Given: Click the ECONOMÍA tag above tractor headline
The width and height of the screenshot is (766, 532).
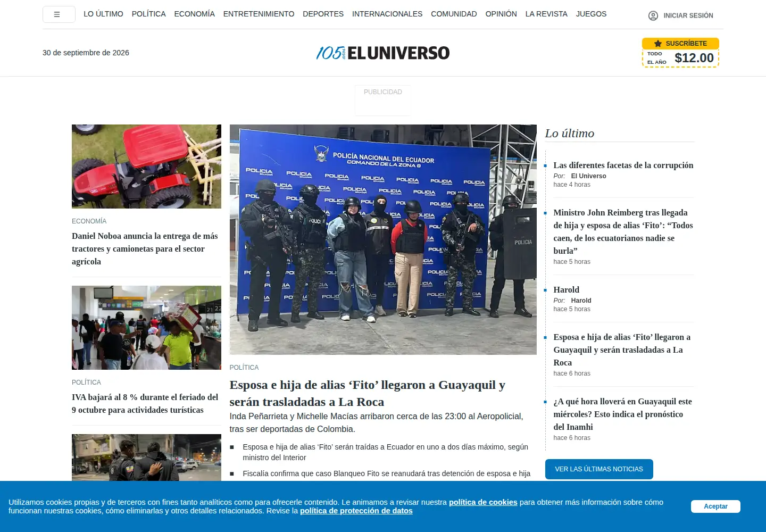Looking at the screenshot, I should coord(89,221).
